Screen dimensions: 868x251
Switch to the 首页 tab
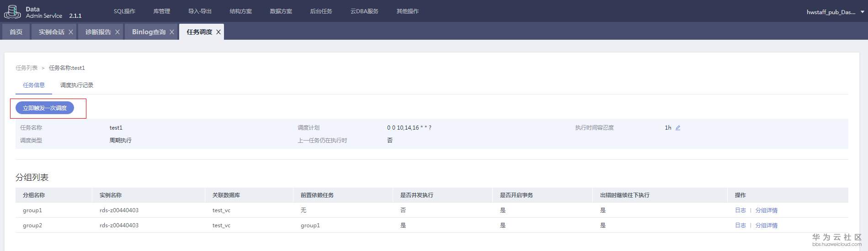pos(16,32)
